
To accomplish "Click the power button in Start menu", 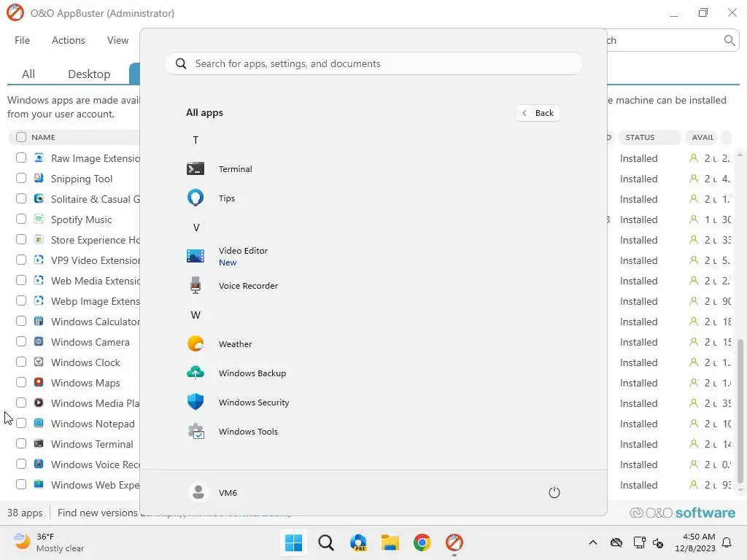I will click(554, 492).
